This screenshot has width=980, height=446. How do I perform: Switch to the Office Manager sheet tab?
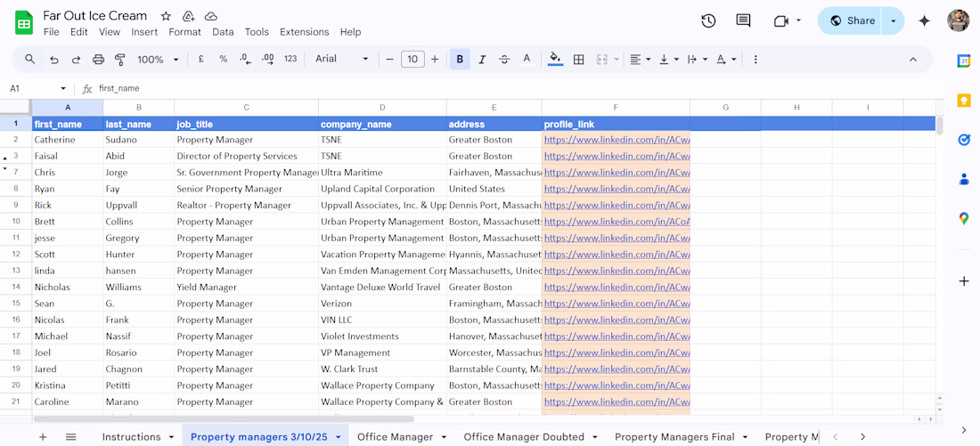pyautogui.click(x=395, y=436)
